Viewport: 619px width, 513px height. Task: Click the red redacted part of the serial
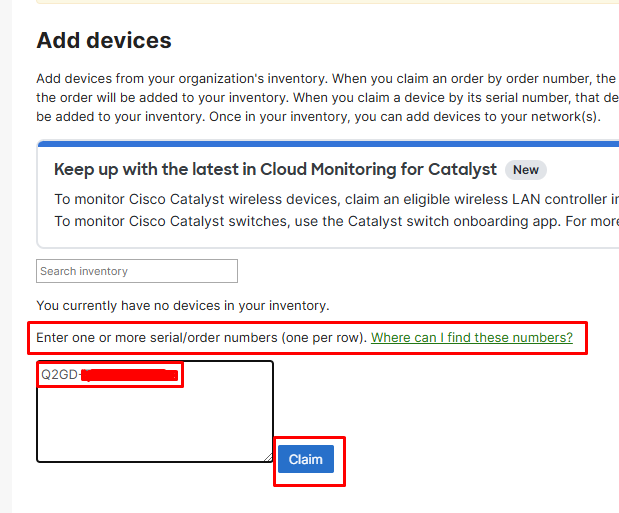pos(130,375)
